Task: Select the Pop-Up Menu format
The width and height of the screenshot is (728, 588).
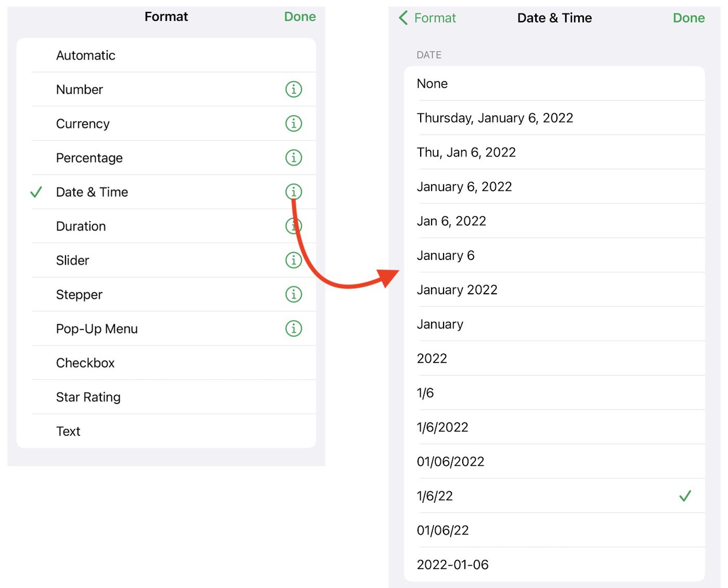Action: pos(97,329)
